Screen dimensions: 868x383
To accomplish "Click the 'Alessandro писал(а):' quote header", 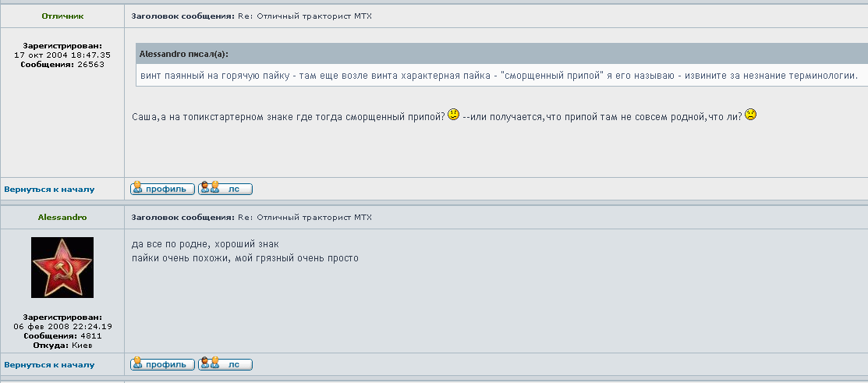I will (184, 55).
